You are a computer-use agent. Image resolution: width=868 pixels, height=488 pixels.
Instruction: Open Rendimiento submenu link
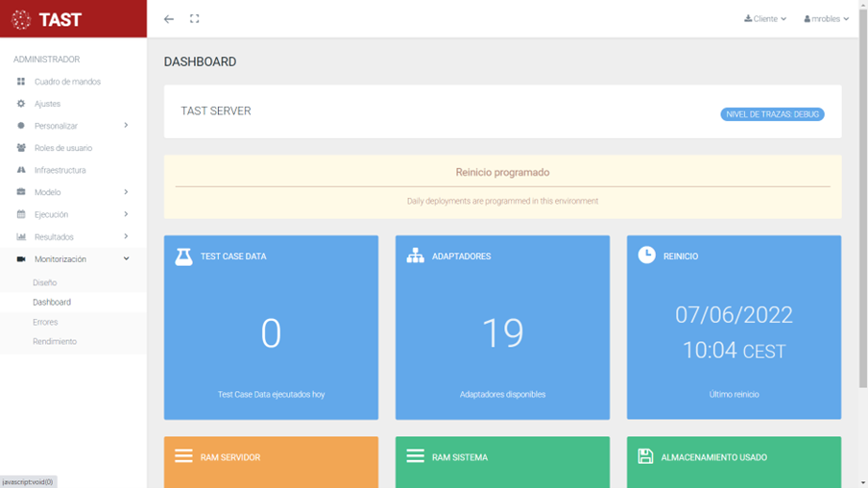tap(55, 341)
